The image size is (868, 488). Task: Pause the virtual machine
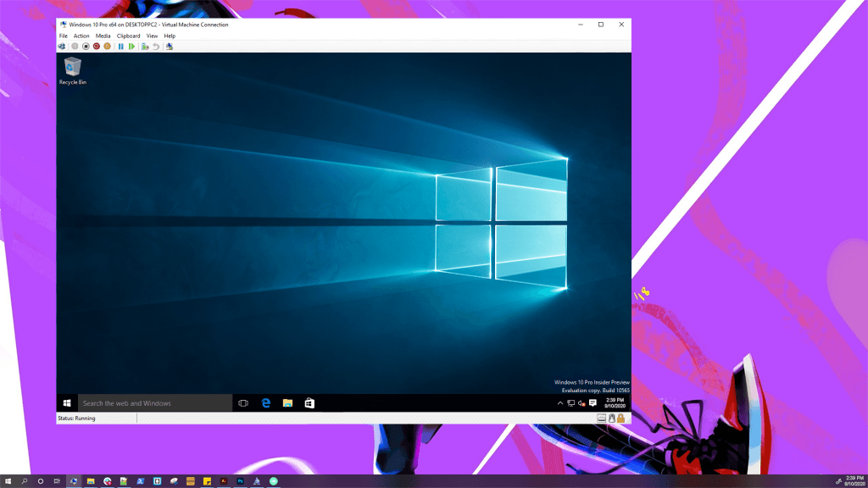[x=120, y=47]
